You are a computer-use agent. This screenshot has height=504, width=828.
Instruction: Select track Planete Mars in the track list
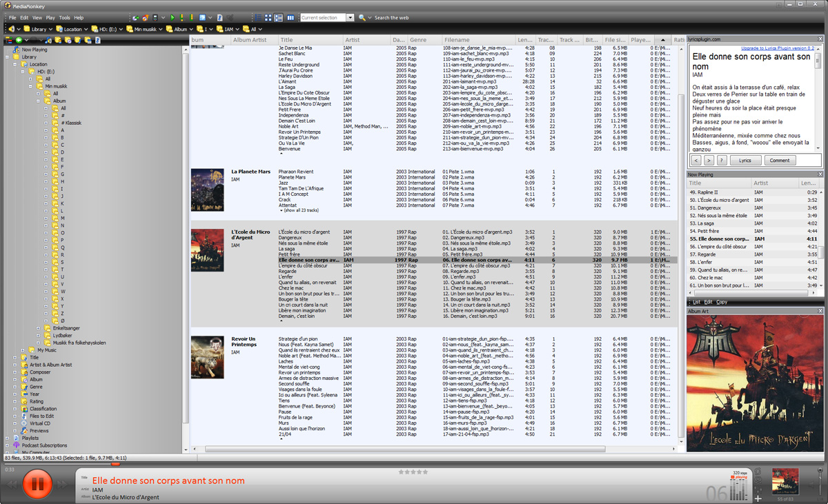coord(292,177)
